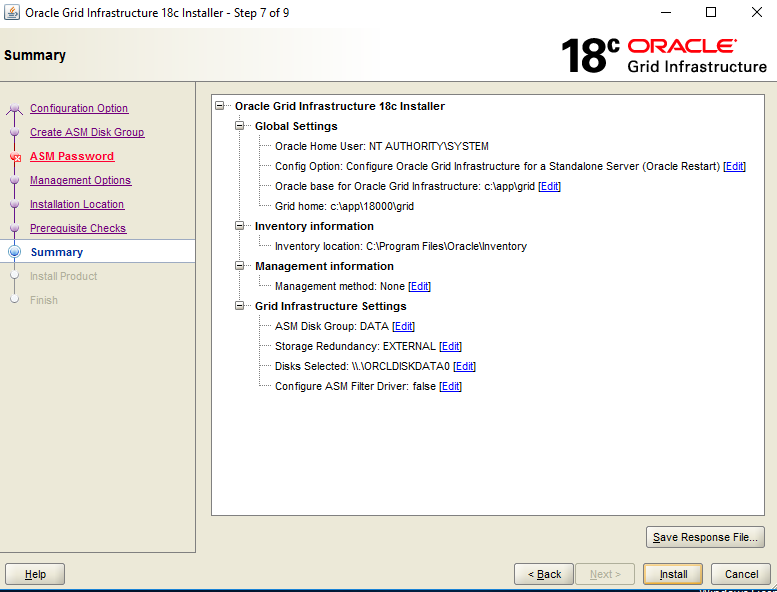
Task: Maximize the installer window
Action: [x=711, y=12]
